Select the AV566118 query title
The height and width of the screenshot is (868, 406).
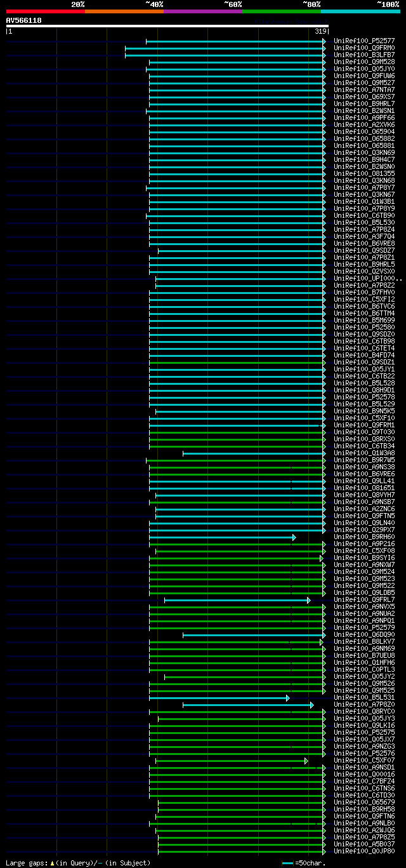(24, 20)
